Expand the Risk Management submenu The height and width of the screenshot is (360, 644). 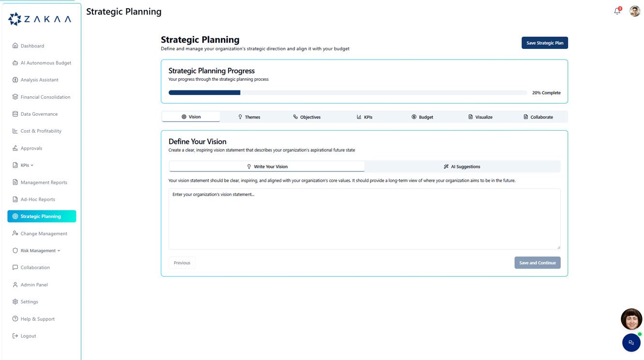(59, 251)
